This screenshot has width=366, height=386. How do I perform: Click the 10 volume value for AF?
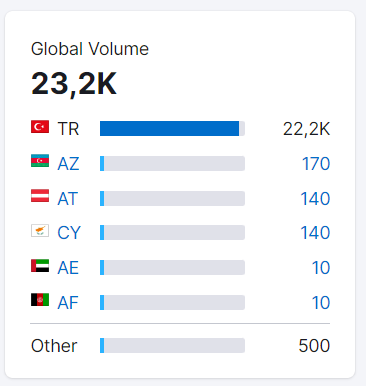click(321, 303)
